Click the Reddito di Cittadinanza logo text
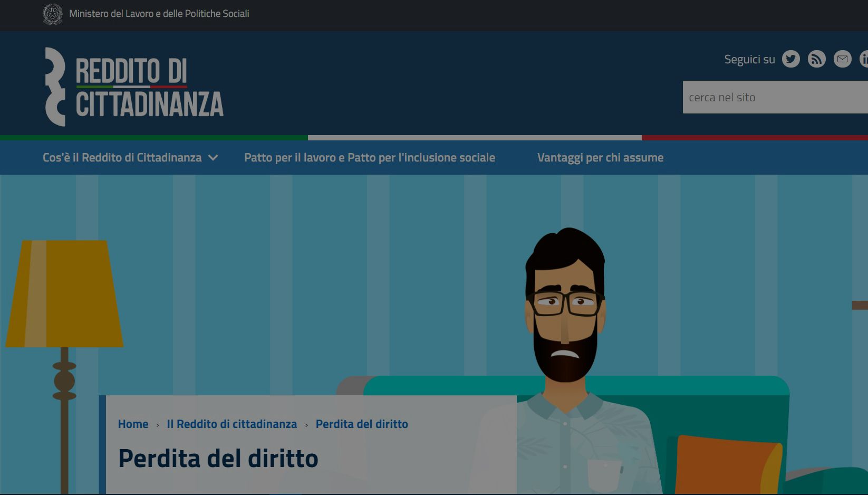The height and width of the screenshot is (495, 868). click(x=149, y=88)
